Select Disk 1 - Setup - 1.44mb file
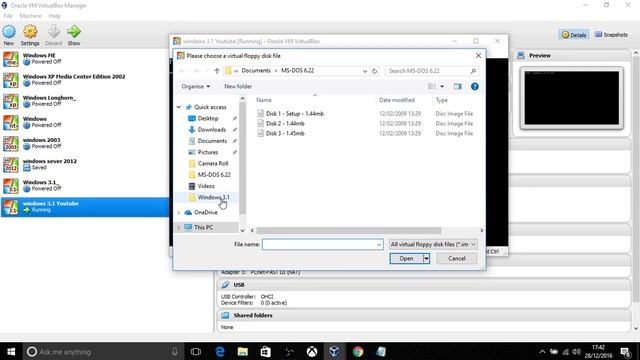 [295, 114]
